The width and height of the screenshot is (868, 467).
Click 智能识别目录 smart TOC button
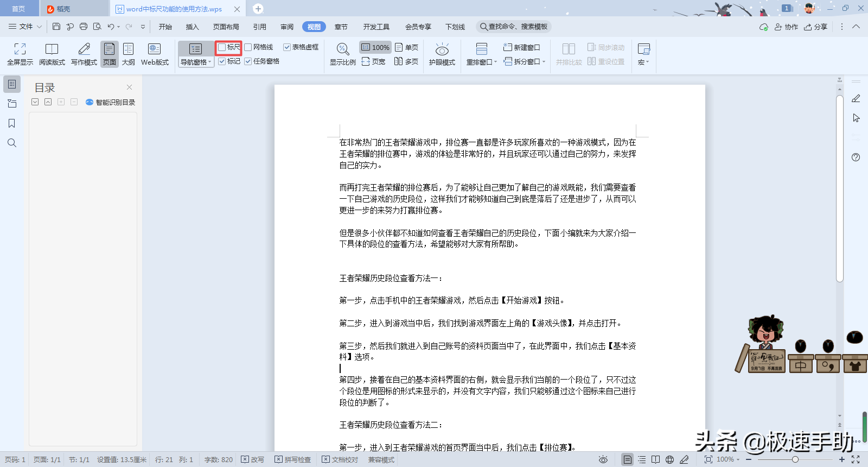click(111, 102)
